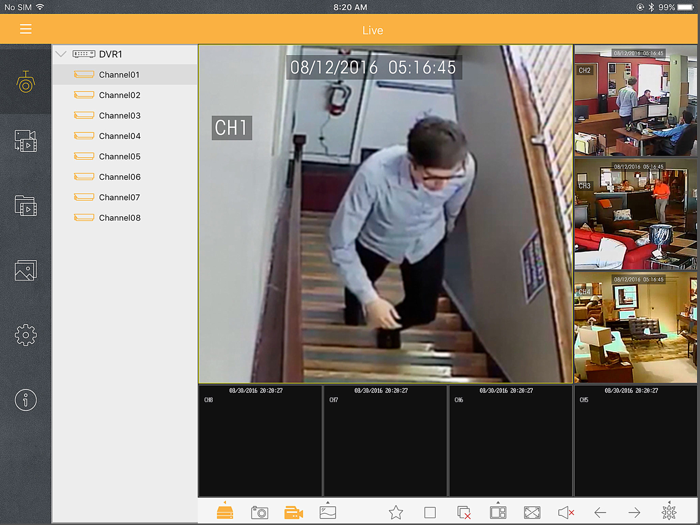The image size is (700, 525).
Task: Select the CH1 staircase main video
Action: (x=386, y=214)
